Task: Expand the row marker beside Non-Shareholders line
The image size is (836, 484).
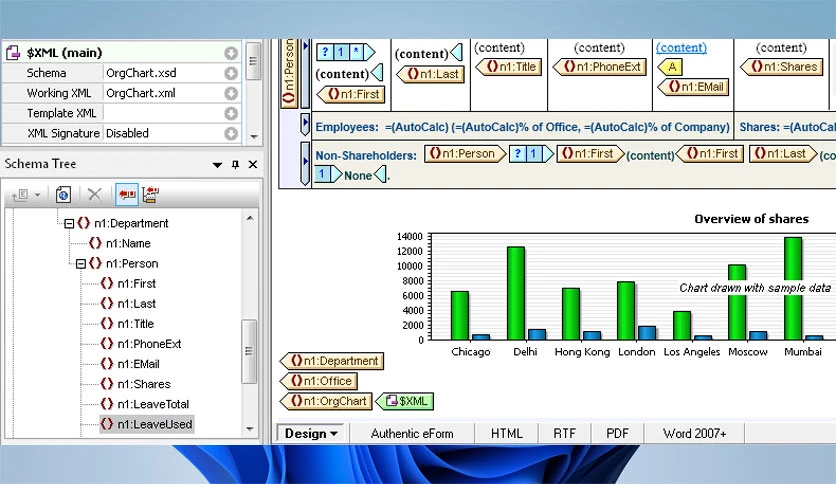Action: [305, 163]
